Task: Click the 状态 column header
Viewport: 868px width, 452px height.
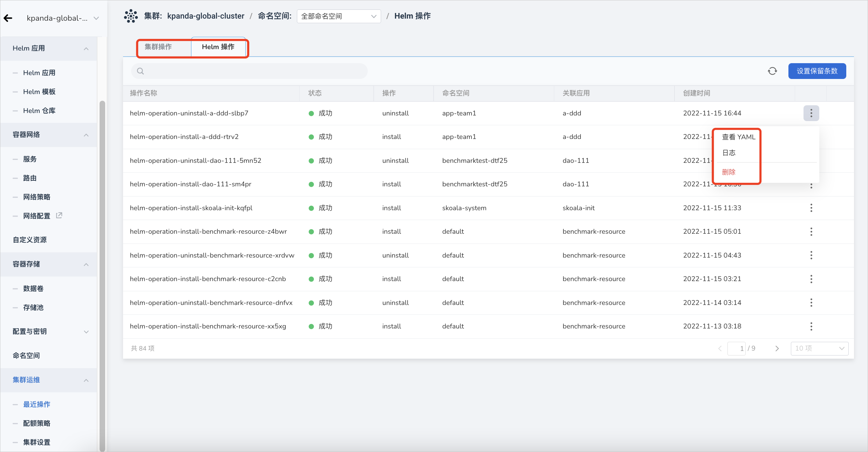Action: [315, 93]
